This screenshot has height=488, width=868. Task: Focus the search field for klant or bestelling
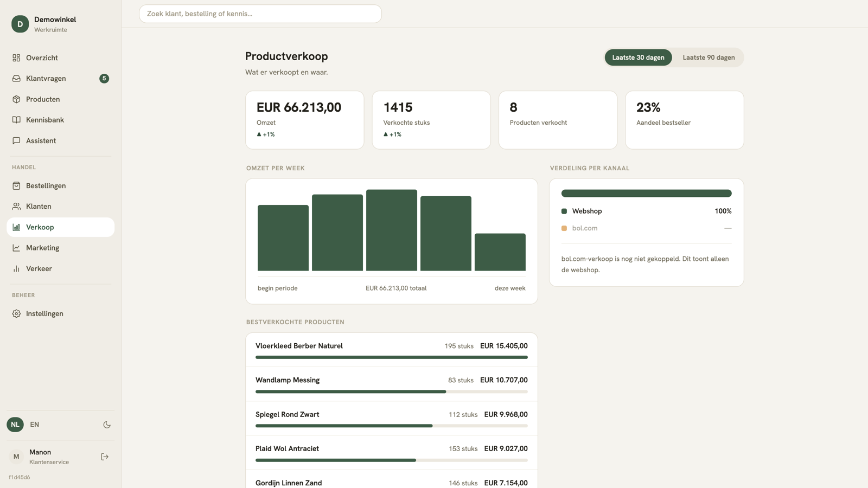260,14
